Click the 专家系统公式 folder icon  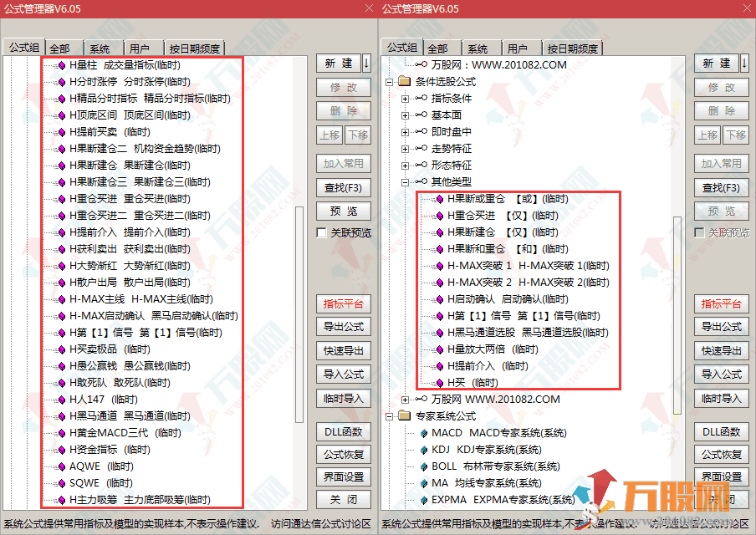(406, 416)
